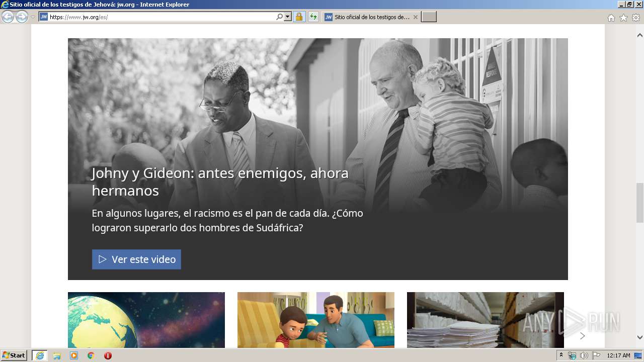Open the Tools gear menu

tap(636, 18)
